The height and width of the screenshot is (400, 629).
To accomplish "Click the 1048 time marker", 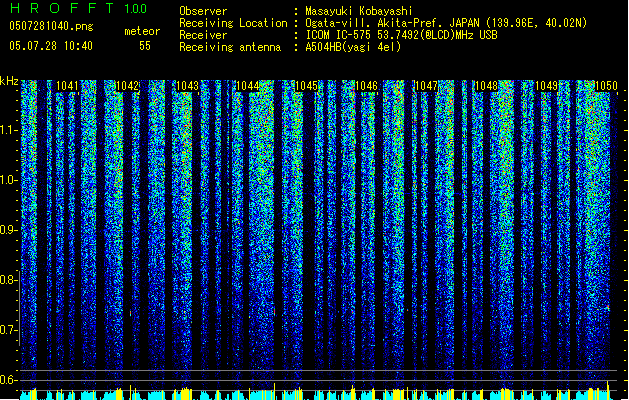I will (x=486, y=86).
